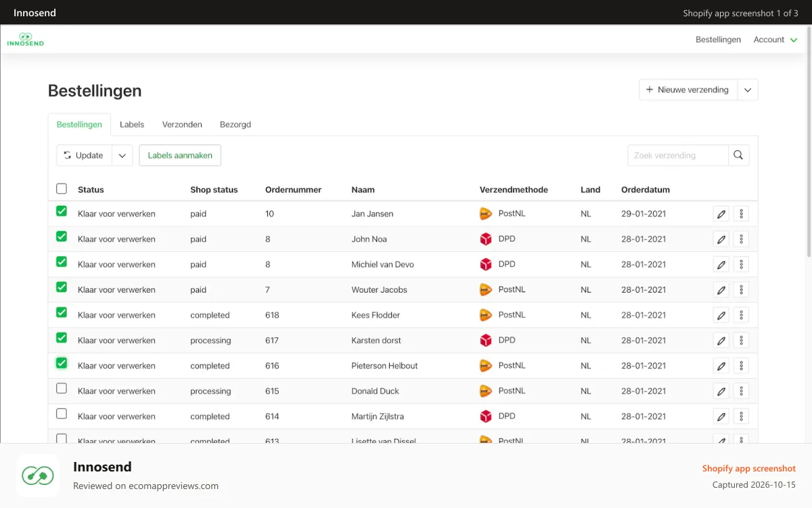Uncheck the Wouter Jacobs order checkbox
The height and width of the screenshot is (508, 812).
click(62, 287)
